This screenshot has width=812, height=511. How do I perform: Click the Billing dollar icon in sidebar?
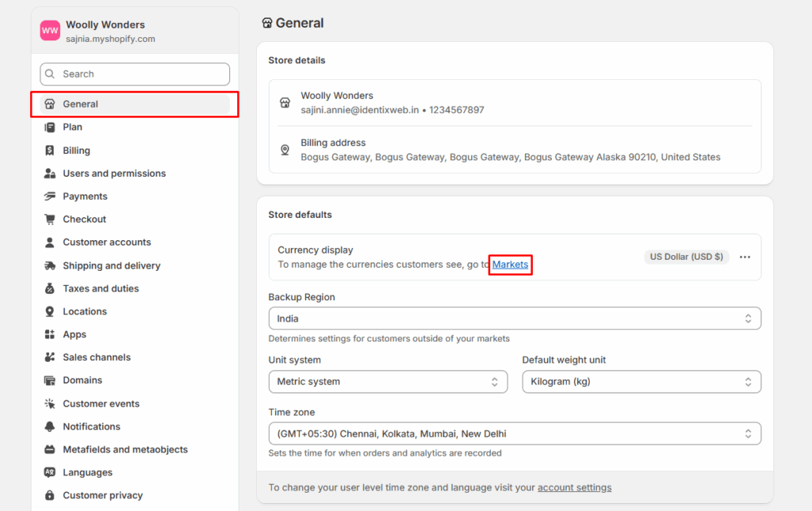pos(50,151)
